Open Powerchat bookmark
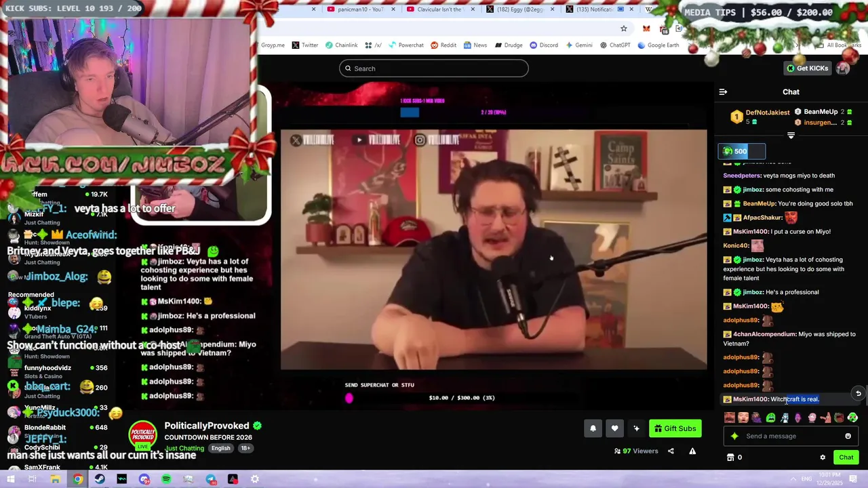Viewport: 868px width, 488px height. click(x=406, y=45)
